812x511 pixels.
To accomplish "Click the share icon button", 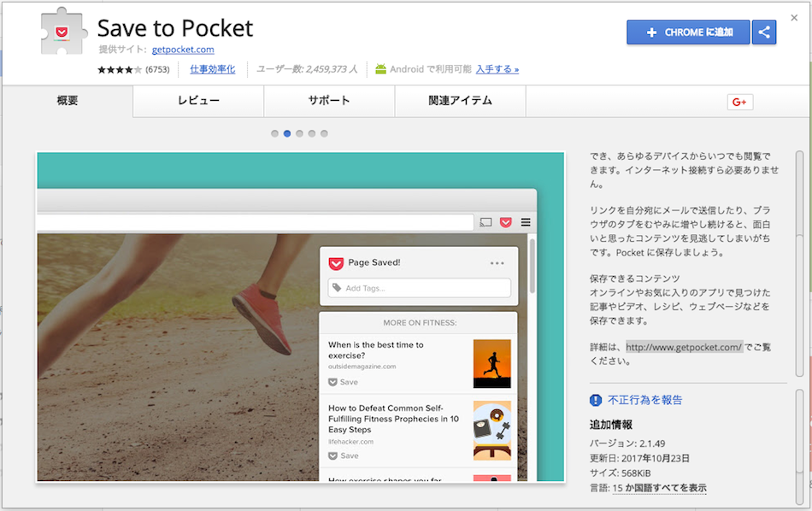I will coord(764,32).
